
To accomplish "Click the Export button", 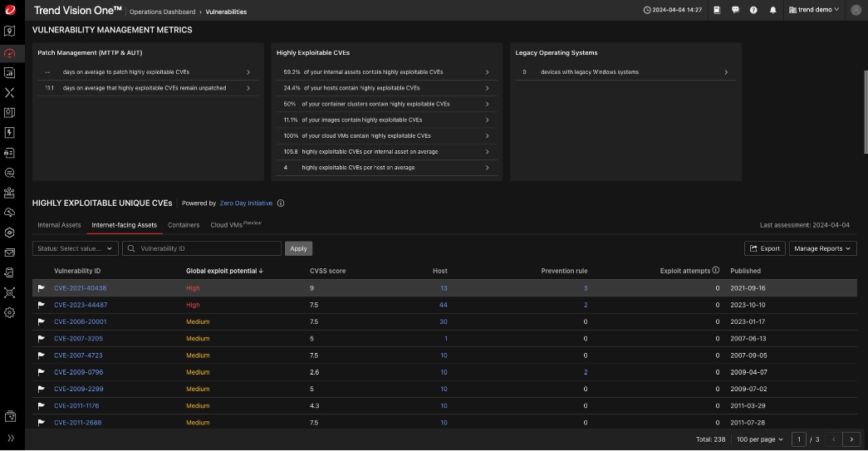I will coord(765,248).
